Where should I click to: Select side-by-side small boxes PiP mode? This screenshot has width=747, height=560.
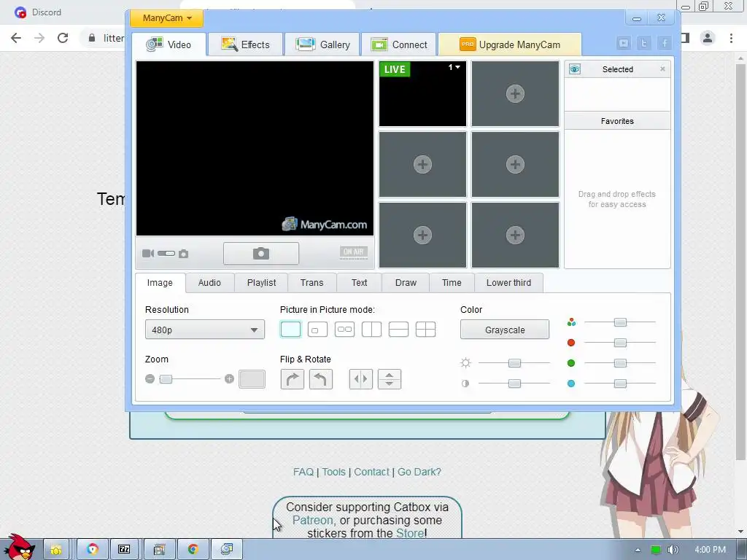click(x=344, y=330)
